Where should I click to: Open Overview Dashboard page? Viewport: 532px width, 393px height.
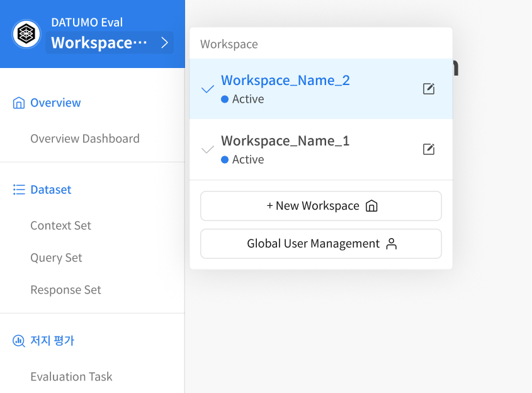click(x=85, y=139)
